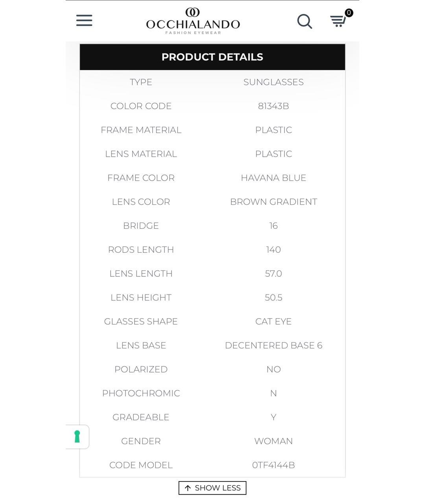Viewport: 425px width, 504px height.
Task: Click the Cat Eye shape value
Action: click(x=273, y=322)
